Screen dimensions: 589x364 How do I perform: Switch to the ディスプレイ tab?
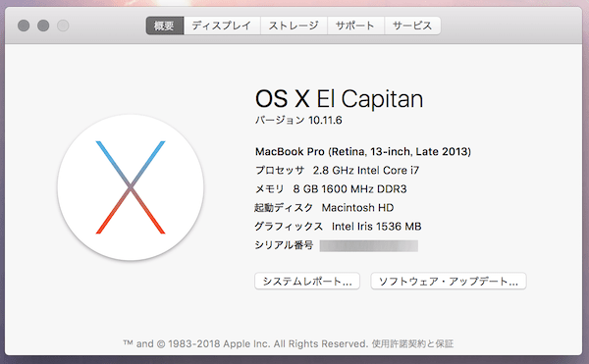click(222, 26)
